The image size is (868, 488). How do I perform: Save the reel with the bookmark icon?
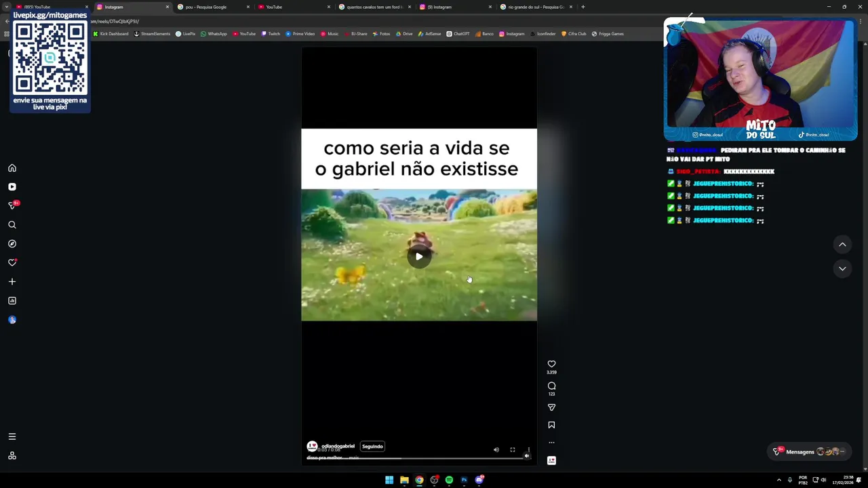[x=551, y=425]
